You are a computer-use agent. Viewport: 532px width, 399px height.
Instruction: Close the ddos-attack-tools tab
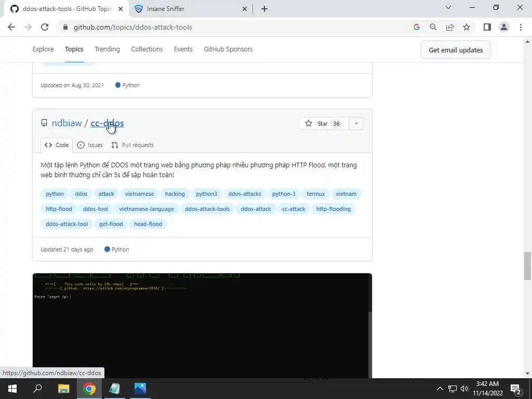coord(121,9)
